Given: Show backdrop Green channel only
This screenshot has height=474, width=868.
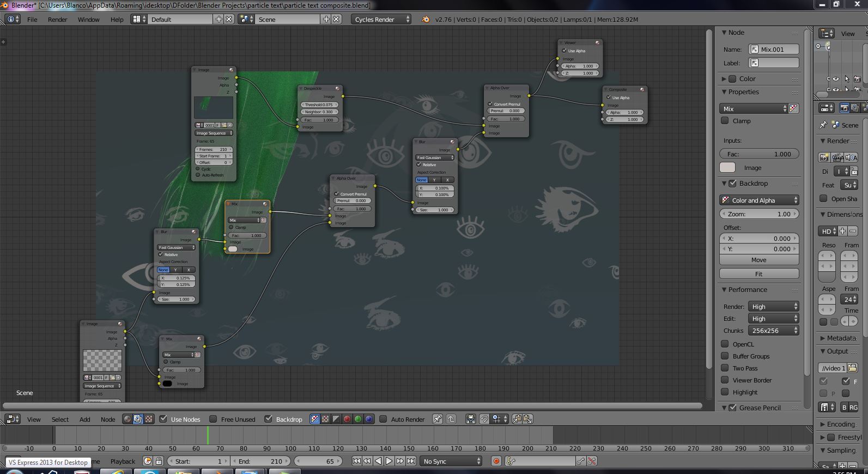Looking at the screenshot, I should (x=358, y=419).
